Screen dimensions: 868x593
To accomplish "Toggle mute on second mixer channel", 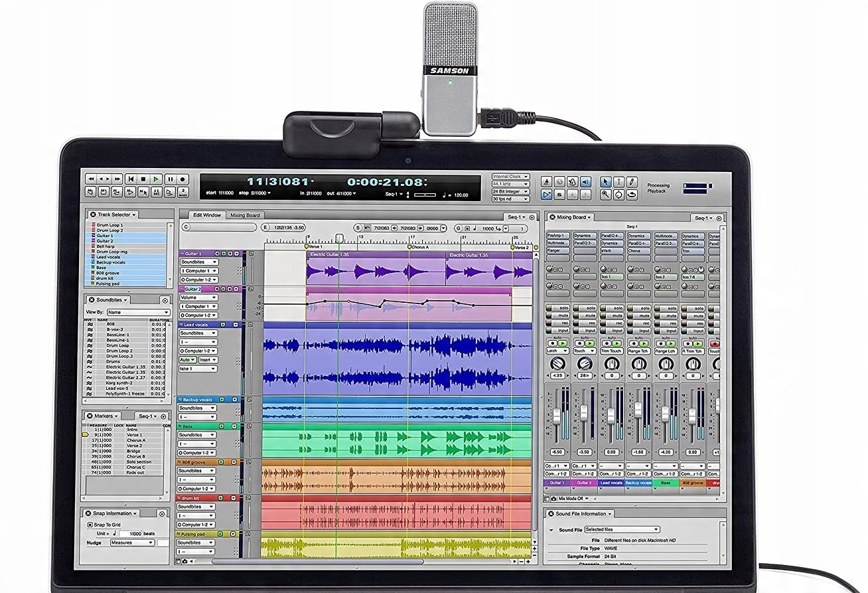I will (585, 315).
